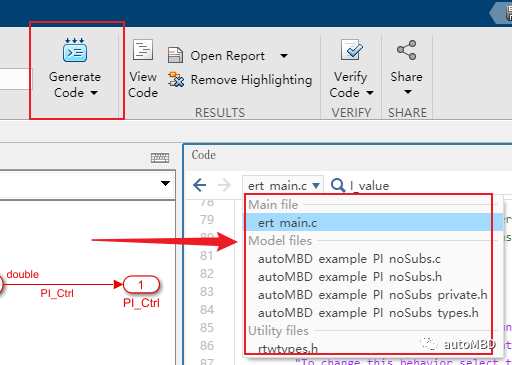512x365 pixels.
Task: Select autoMBD_example_PI_noSubs_private.h file
Action: pos(372,295)
